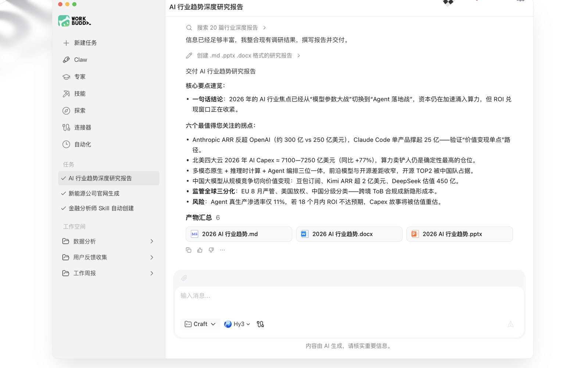Click the 探索 compass icon
This screenshot has height=368, width=588.
click(x=66, y=110)
